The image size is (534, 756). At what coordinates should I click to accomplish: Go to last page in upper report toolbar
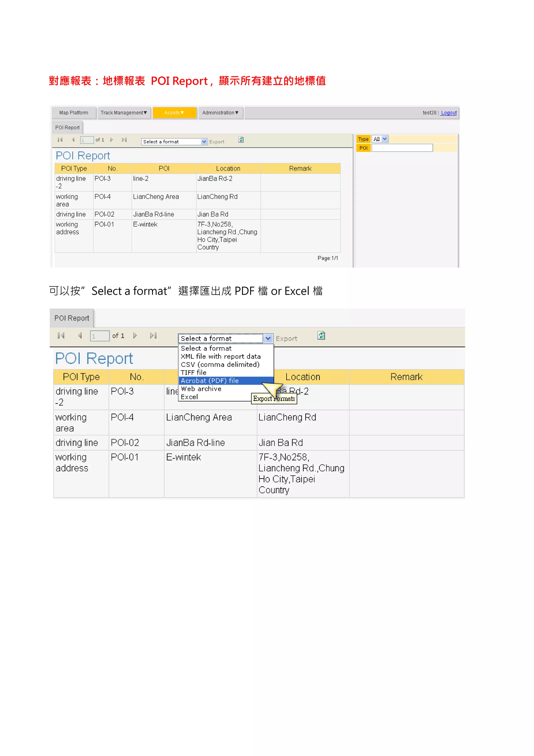point(124,140)
